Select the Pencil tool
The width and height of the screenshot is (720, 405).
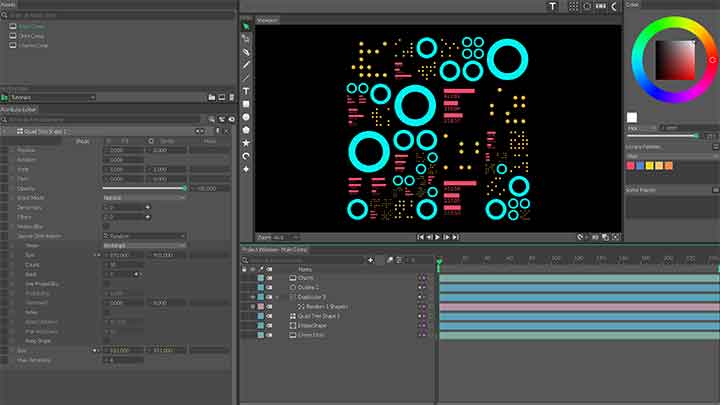[x=246, y=65]
